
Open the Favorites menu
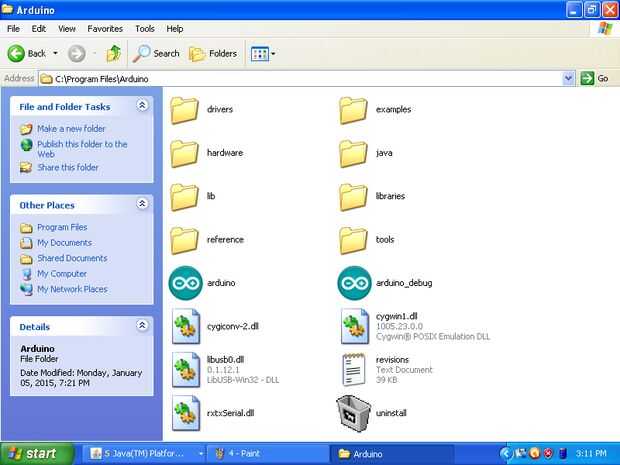click(x=105, y=29)
